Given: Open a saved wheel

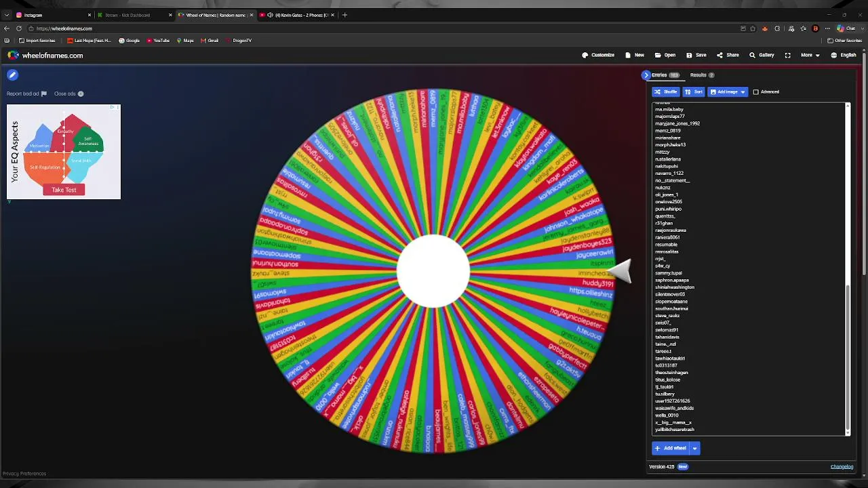Looking at the screenshot, I should [x=665, y=55].
